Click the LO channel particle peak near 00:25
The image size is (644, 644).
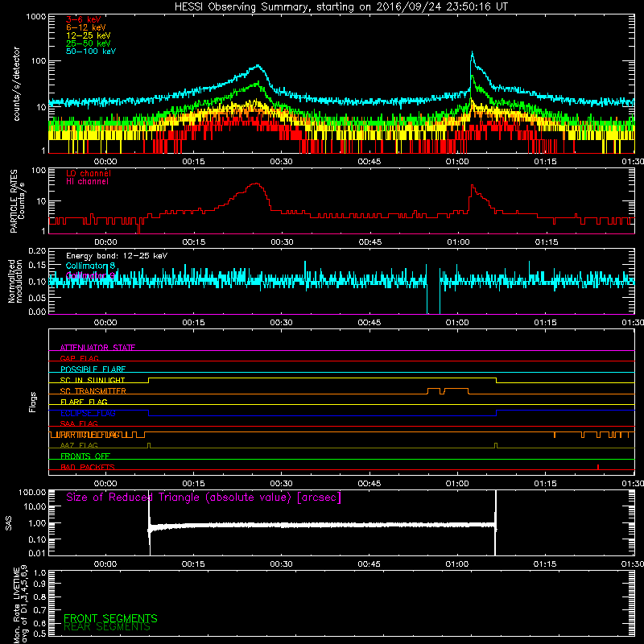point(257,184)
